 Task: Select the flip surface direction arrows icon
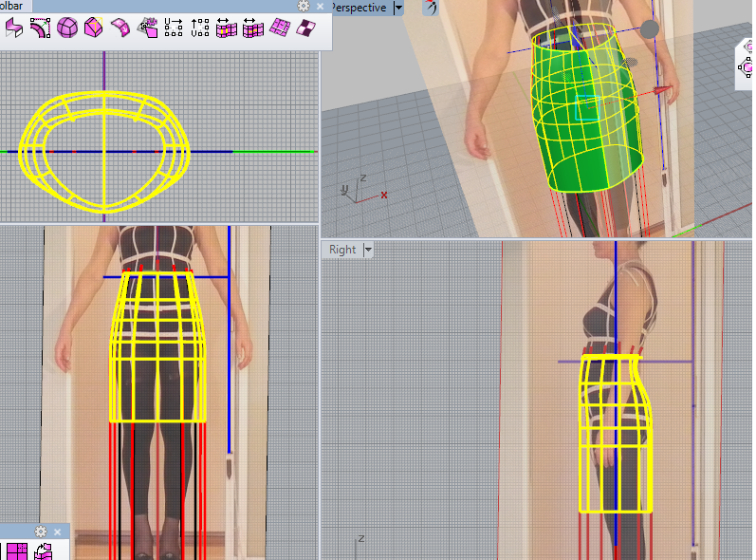pyautogui.click(x=120, y=28)
